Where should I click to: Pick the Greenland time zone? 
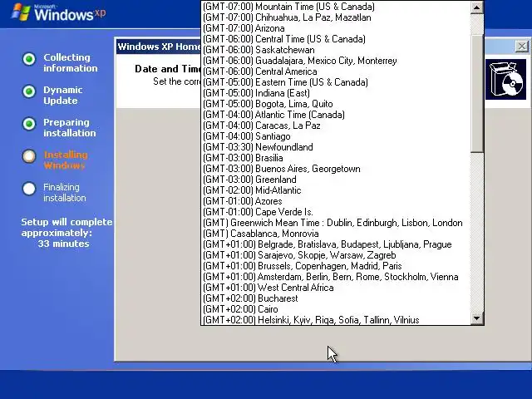click(x=336, y=180)
